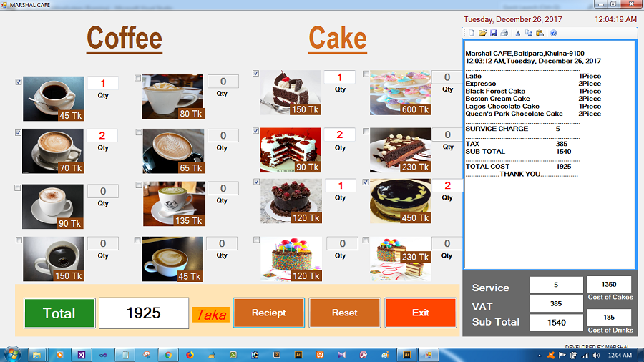644x362 pixels.
Task: Open Google Chrome from the taskbar
Action: click(167, 354)
